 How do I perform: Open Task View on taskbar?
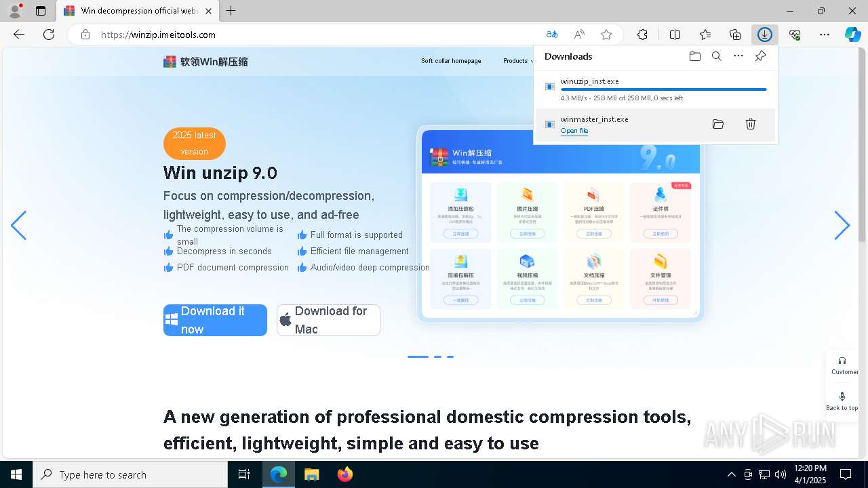[244, 474]
